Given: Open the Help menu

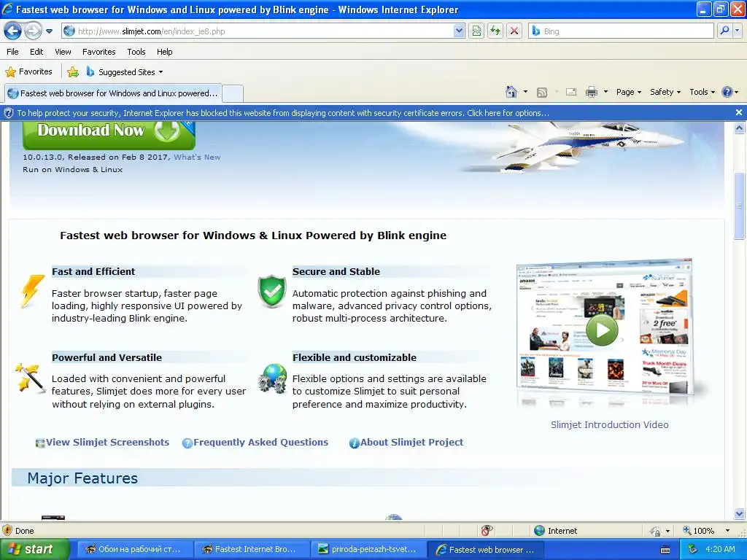Looking at the screenshot, I should pyautogui.click(x=164, y=52).
